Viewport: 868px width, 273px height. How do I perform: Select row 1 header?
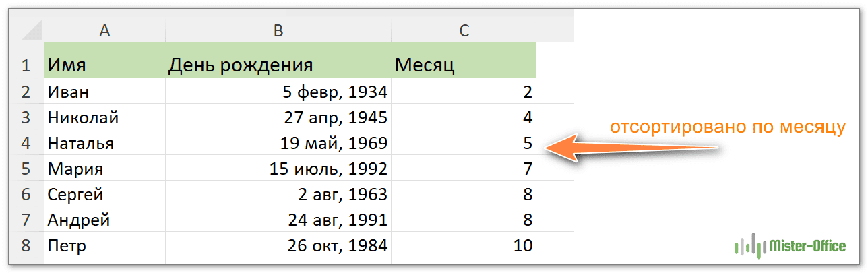26,65
